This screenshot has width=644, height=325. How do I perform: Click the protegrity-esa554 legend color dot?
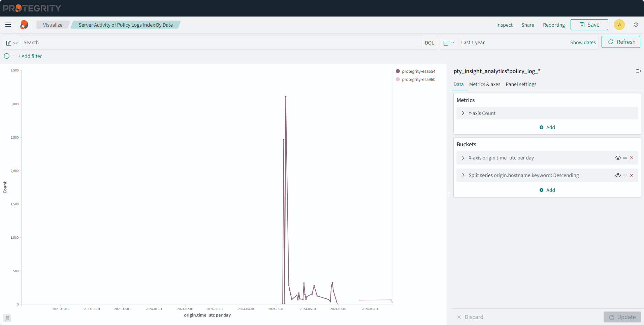398,71
